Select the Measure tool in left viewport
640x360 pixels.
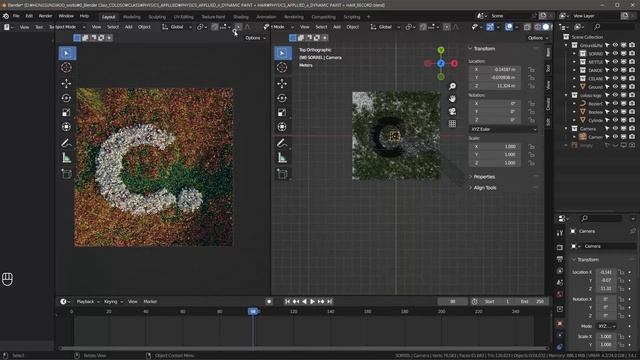click(67, 158)
